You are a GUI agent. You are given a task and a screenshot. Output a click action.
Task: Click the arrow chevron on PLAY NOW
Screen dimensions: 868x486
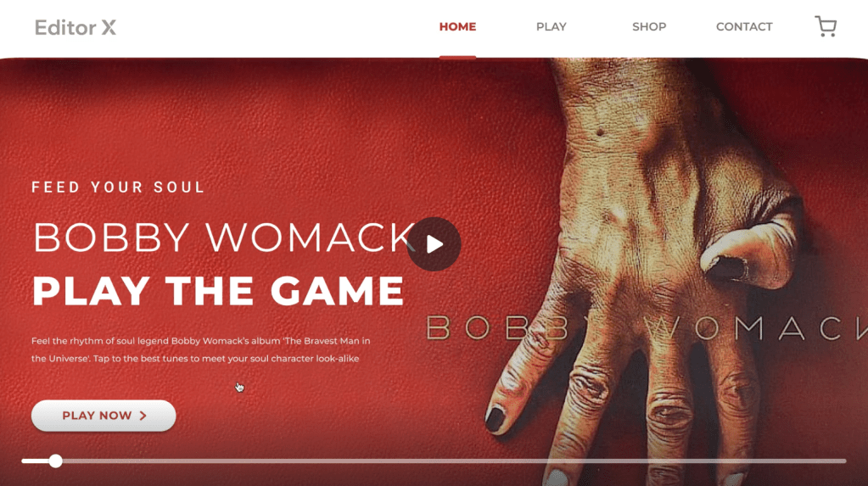click(x=143, y=416)
